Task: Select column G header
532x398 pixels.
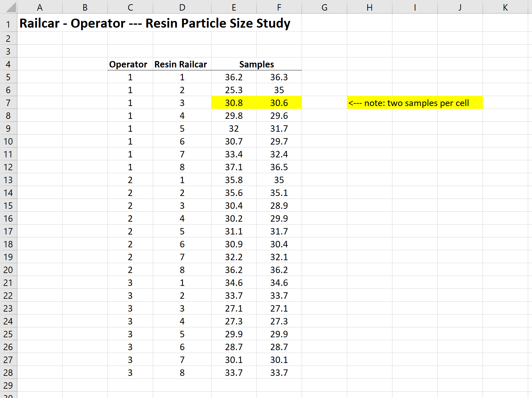Action: [x=324, y=7]
